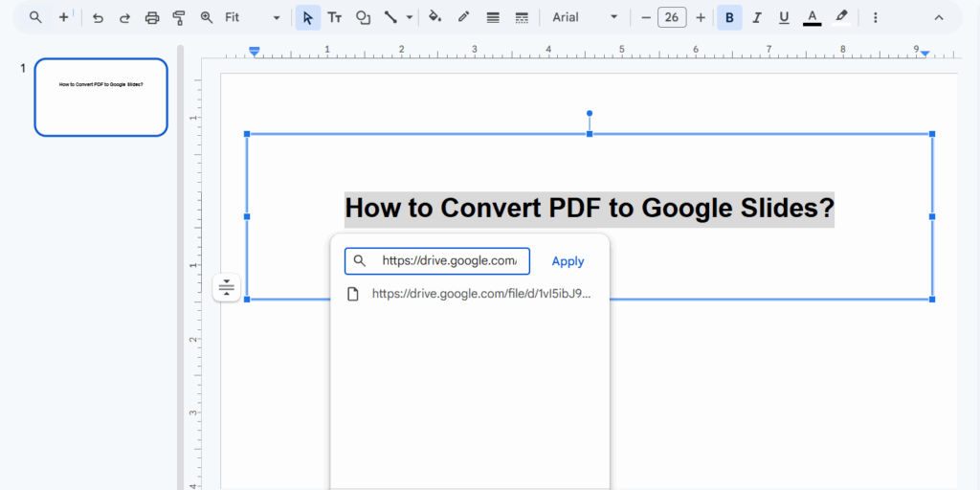Open the Arial font dropdown
This screenshot has width=980, height=490.
point(585,17)
